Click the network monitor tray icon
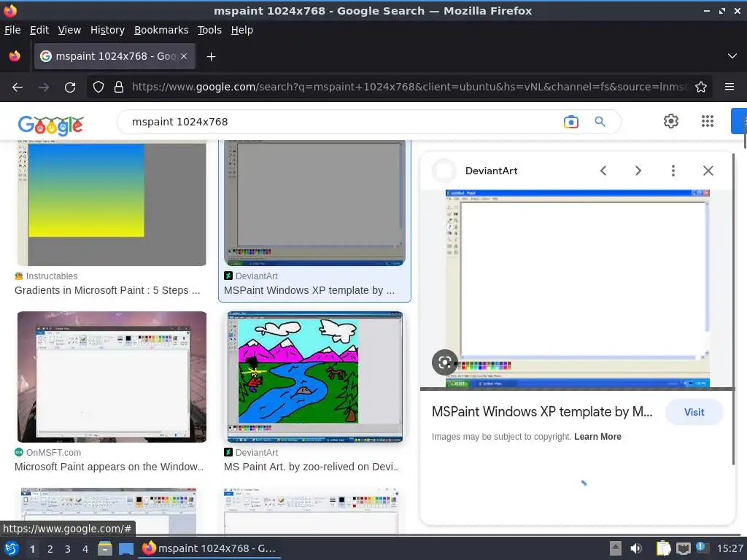The image size is (747, 560). coord(683,548)
